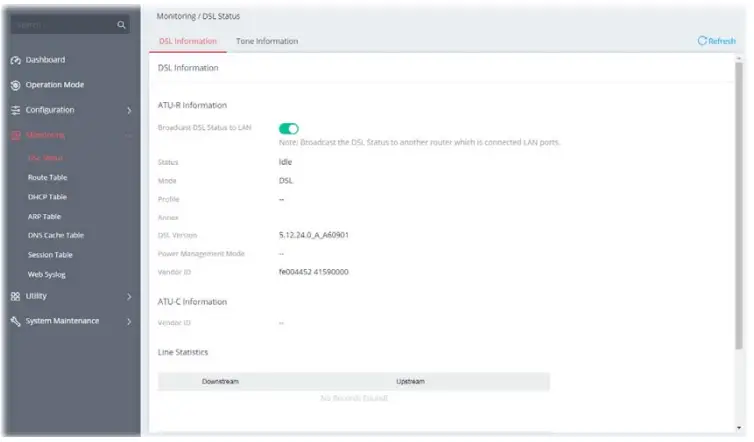Click the DSL Version value 5.12.24.0_A_A60901
The image size is (754, 442).
coord(314,235)
